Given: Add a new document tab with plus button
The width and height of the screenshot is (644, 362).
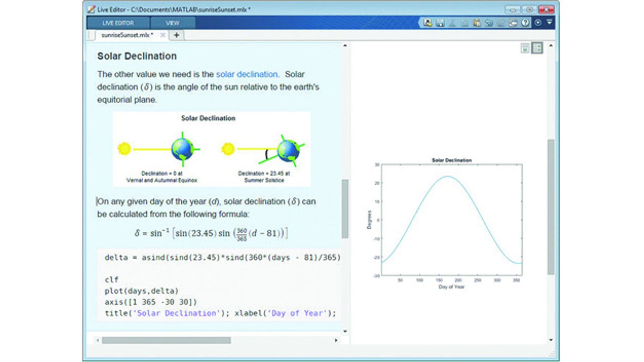Looking at the screenshot, I should tap(176, 35).
